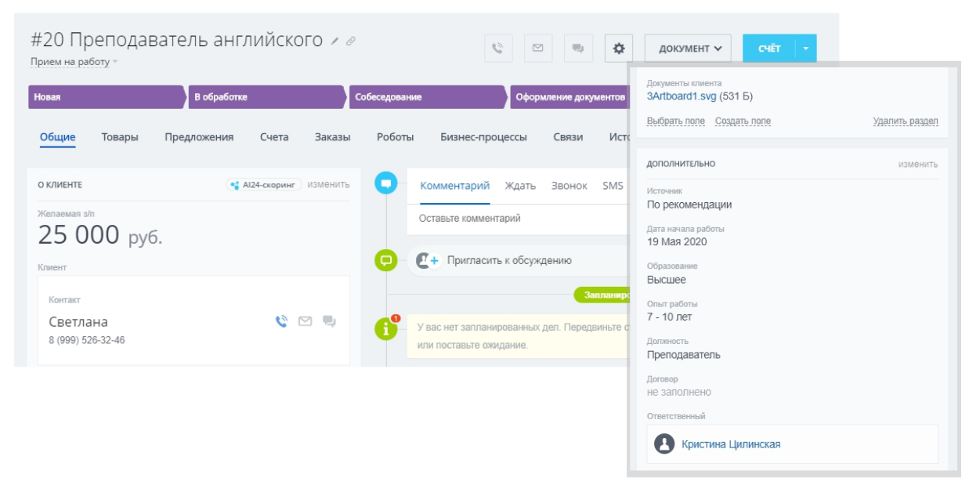Click изменить in the Дополнительно section
Screen dimensions: 980x496
[x=918, y=165]
